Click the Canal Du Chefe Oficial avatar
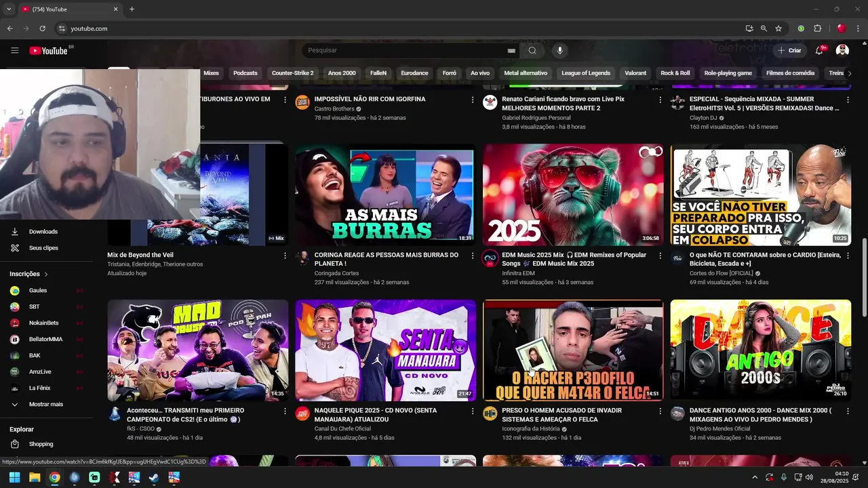 [x=302, y=413]
